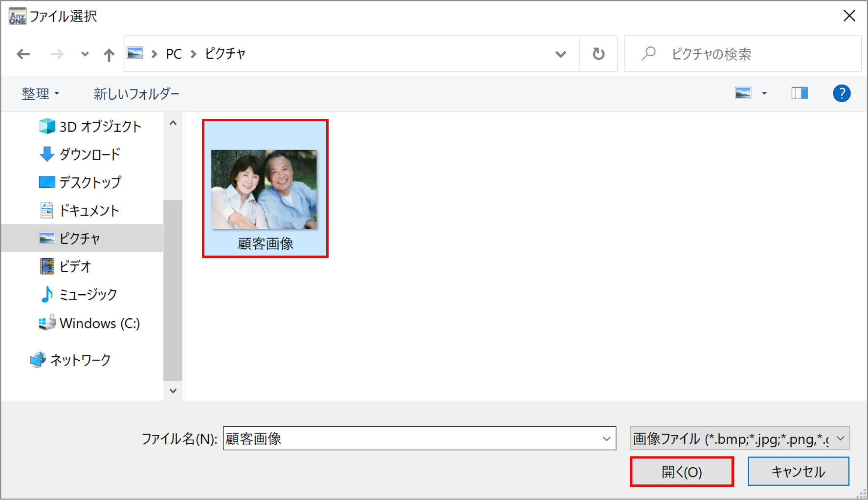Viewport: 868px width, 500px height.
Task: Click 新しいフォルダー to create folder
Action: tap(136, 94)
